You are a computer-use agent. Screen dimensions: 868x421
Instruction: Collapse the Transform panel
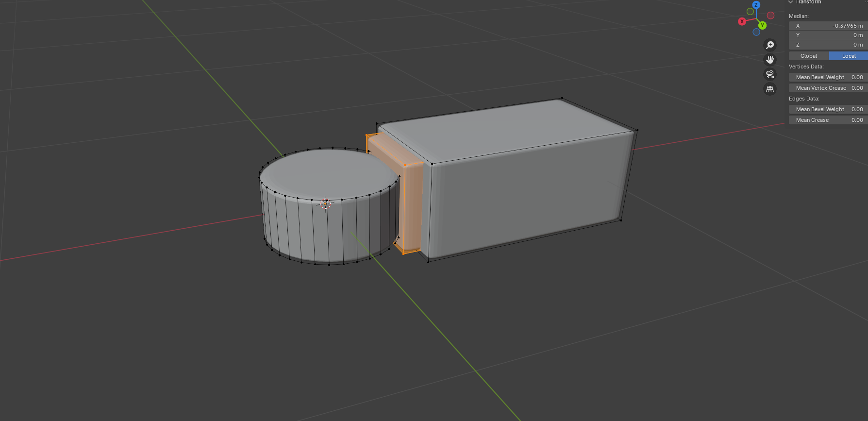(x=791, y=2)
